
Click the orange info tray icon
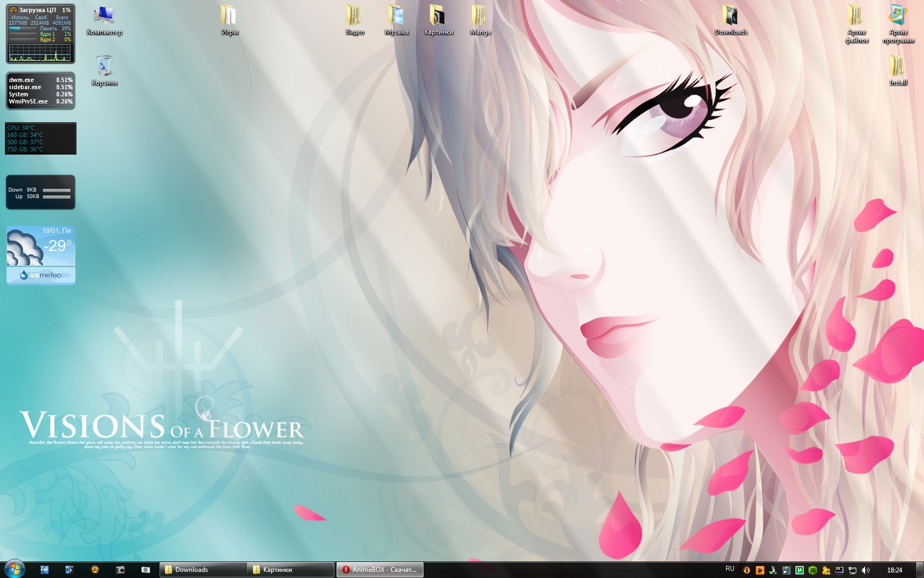(x=746, y=570)
